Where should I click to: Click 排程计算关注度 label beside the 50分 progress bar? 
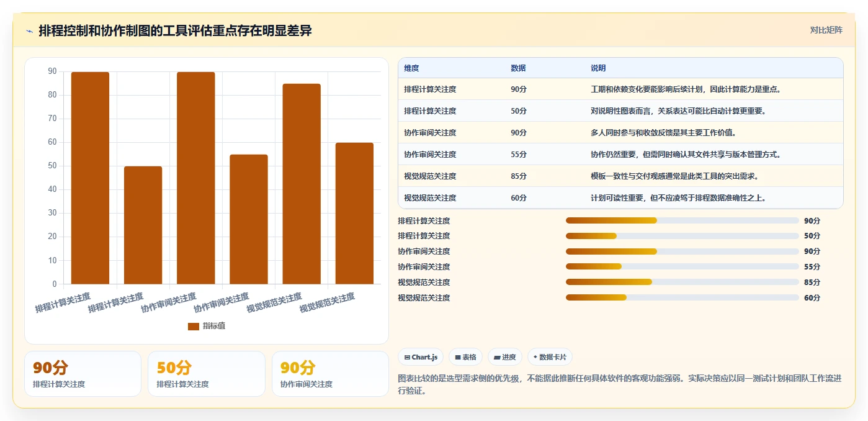coord(424,236)
